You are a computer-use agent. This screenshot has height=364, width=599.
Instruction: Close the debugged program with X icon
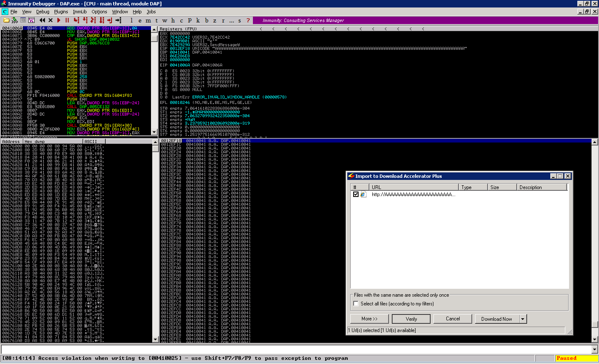[50, 20]
